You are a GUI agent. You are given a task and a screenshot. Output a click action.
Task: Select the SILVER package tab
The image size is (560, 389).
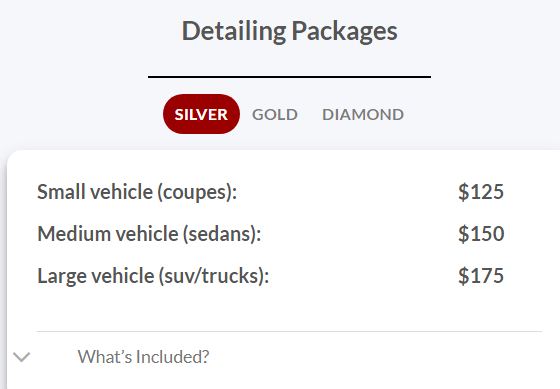[x=201, y=114]
